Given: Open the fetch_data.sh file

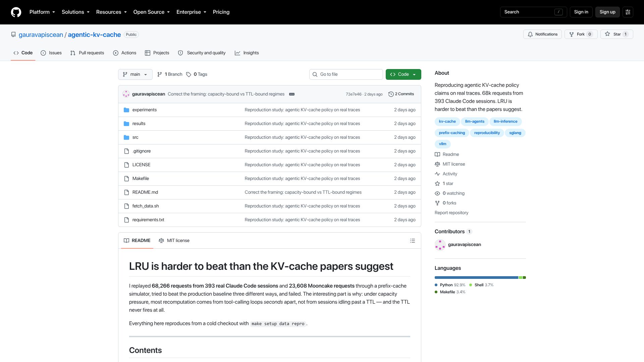Looking at the screenshot, I should tap(146, 206).
